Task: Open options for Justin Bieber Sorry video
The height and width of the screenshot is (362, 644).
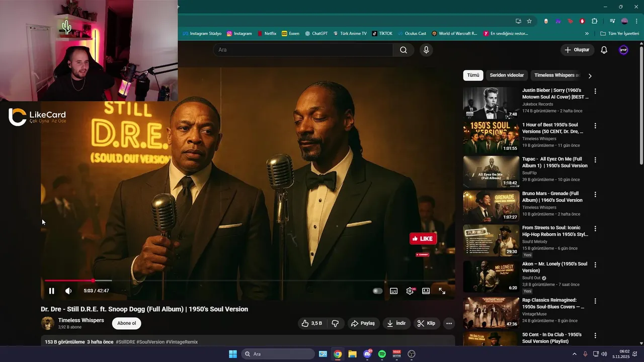Action: coord(595,91)
